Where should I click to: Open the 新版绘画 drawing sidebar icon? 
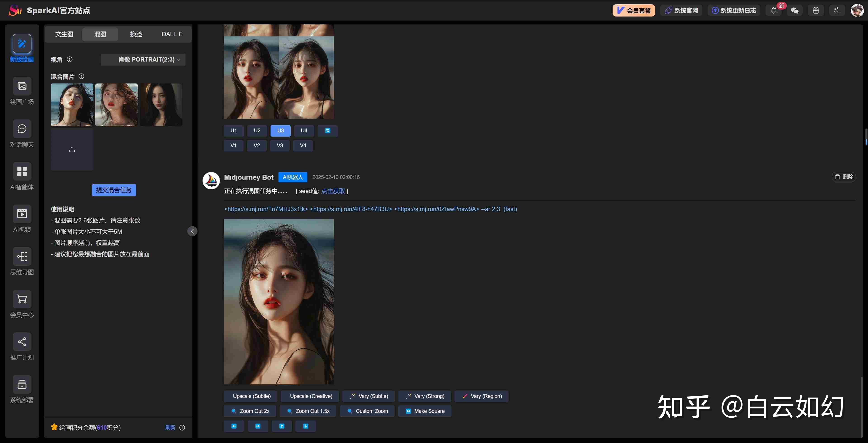click(x=22, y=43)
